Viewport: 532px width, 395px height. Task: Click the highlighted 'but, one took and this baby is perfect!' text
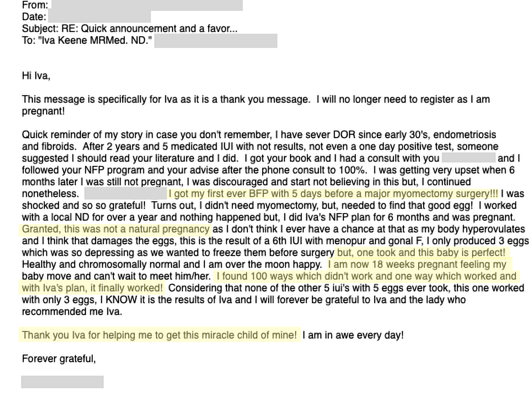coord(421,253)
